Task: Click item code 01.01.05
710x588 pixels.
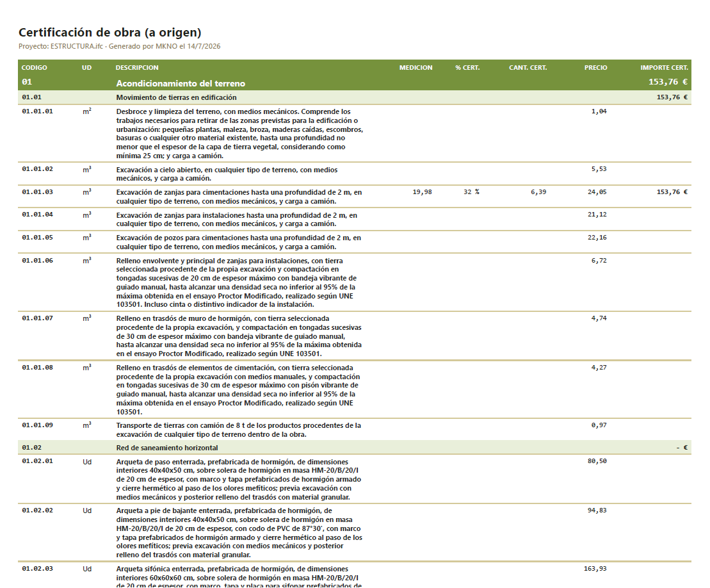Action: tap(37, 238)
